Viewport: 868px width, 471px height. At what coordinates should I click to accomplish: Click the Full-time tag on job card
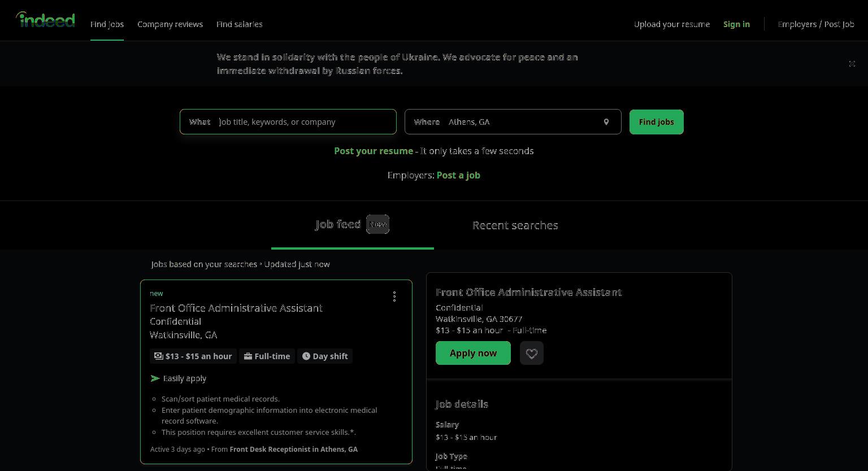[267, 356]
